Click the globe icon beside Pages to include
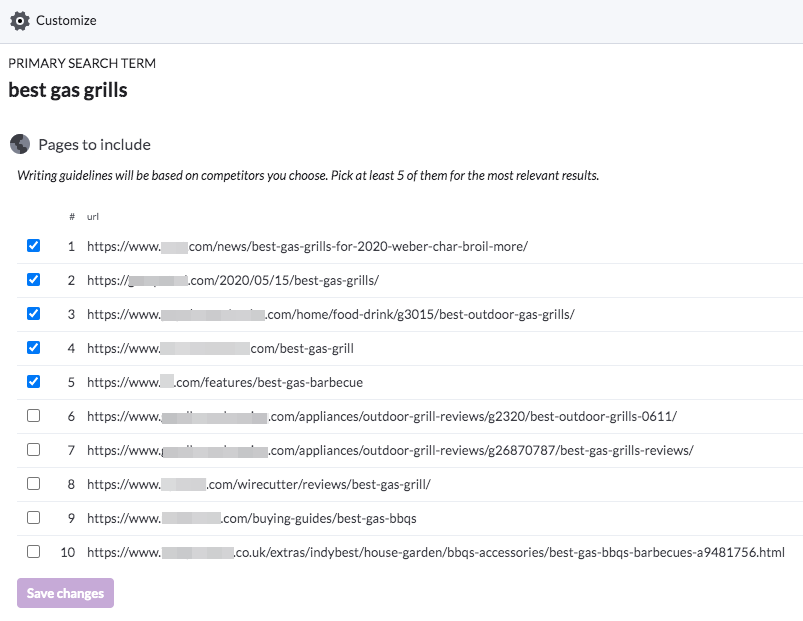 (x=20, y=144)
